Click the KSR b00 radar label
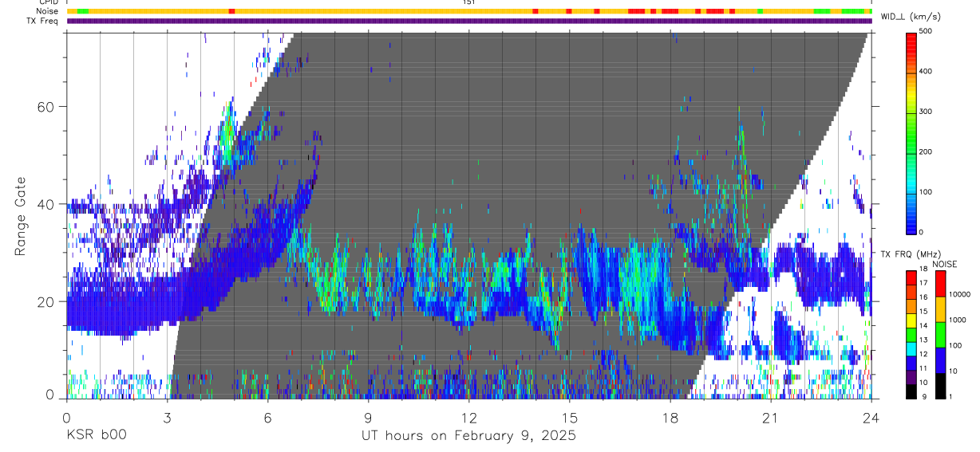The height and width of the screenshot is (452, 980). (x=96, y=435)
